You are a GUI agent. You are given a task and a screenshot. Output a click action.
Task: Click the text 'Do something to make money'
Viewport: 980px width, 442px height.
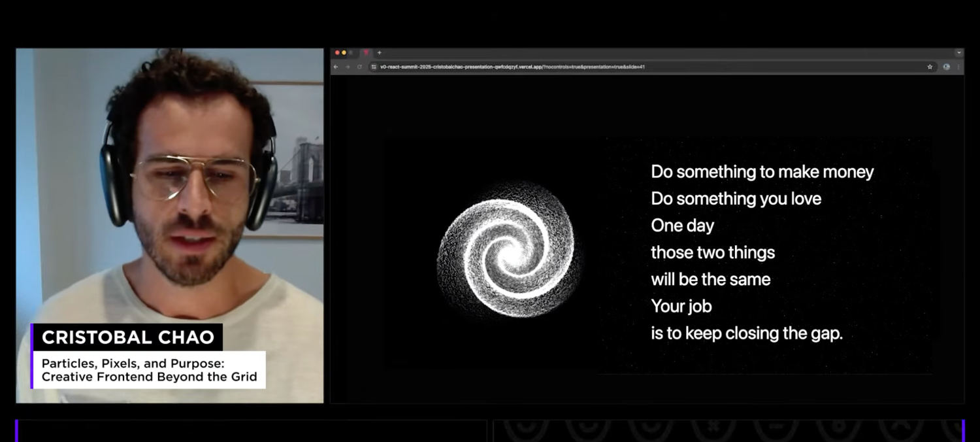pos(762,172)
